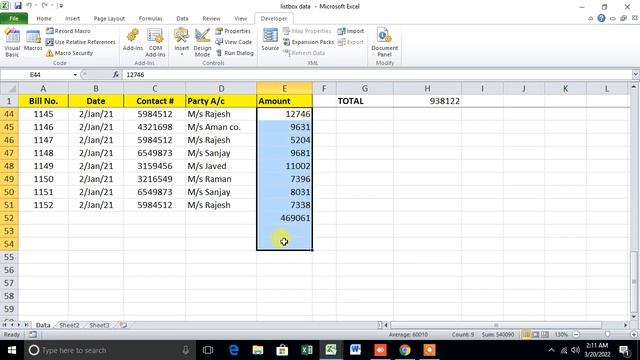The height and width of the screenshot is (360, 640).
Task: Switch to Sheet3 tab
Action: (99, 325)
